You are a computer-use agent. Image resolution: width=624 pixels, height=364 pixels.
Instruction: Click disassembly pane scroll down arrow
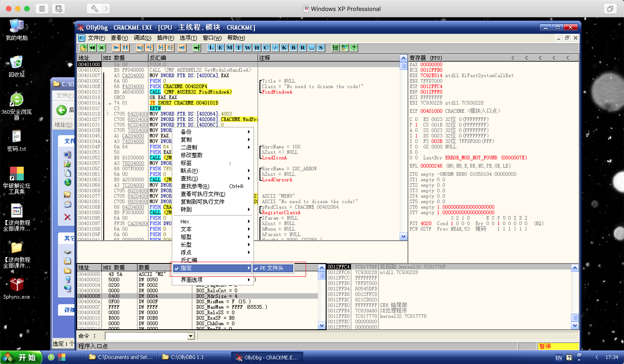point(403,237)
